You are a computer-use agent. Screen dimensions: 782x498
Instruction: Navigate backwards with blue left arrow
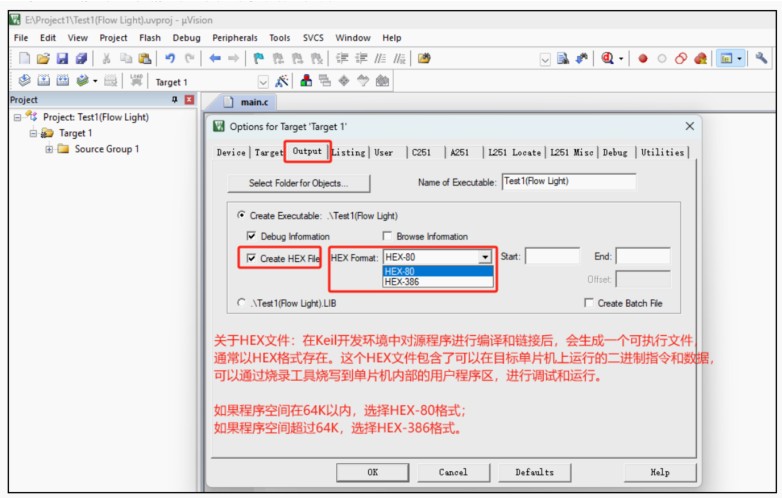pyautogui.click(x=215, y=58)
